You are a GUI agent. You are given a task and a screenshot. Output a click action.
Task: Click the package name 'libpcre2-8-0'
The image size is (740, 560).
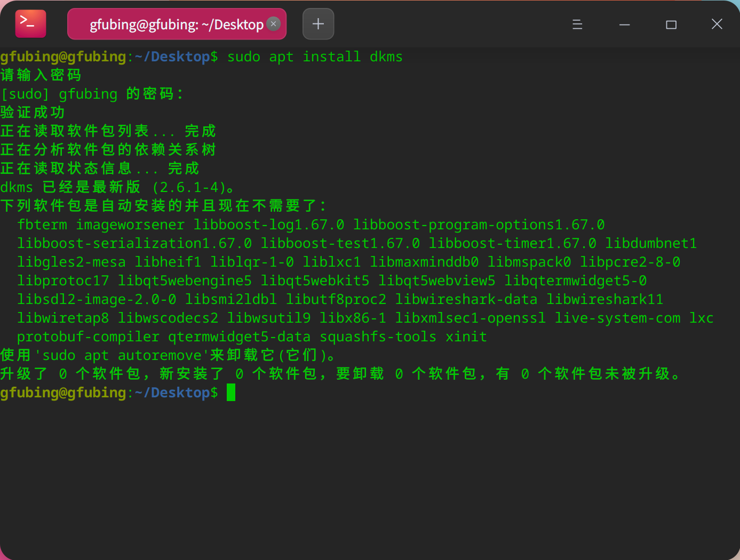coord(631,262)
